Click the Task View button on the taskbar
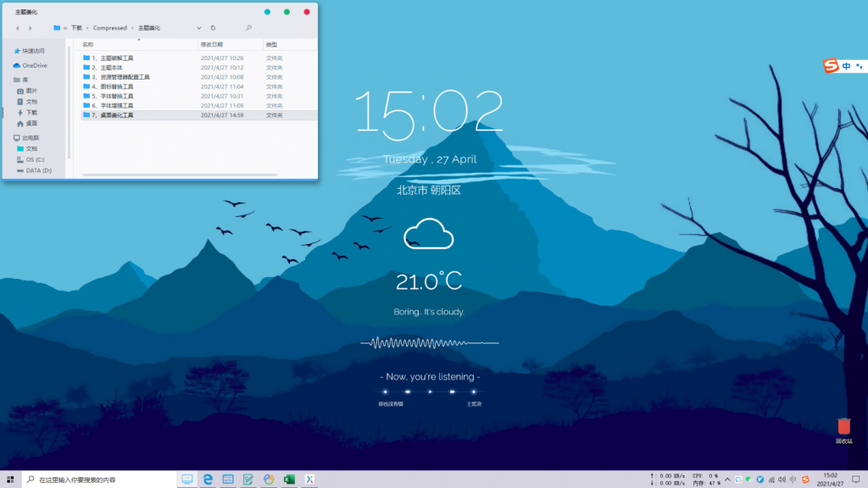 pos(186,479)
